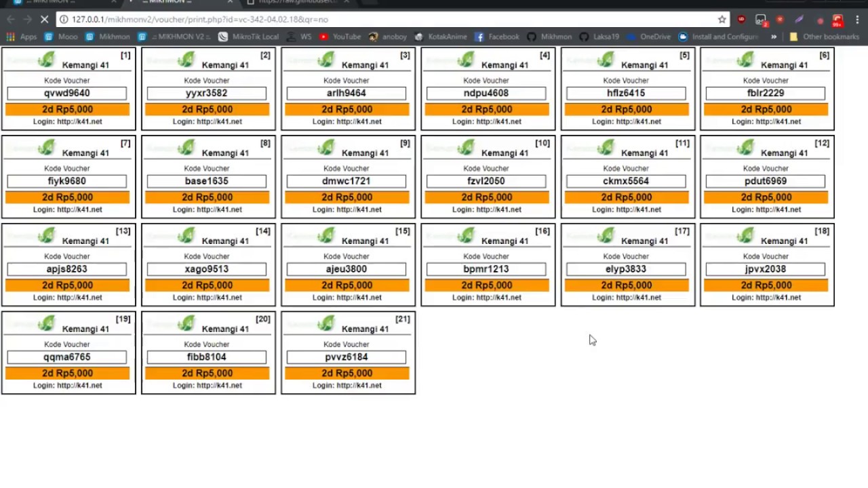Click Login: http://k41.net on voucher 13
This screenshot has height=488, width=868.
(67, 298)
